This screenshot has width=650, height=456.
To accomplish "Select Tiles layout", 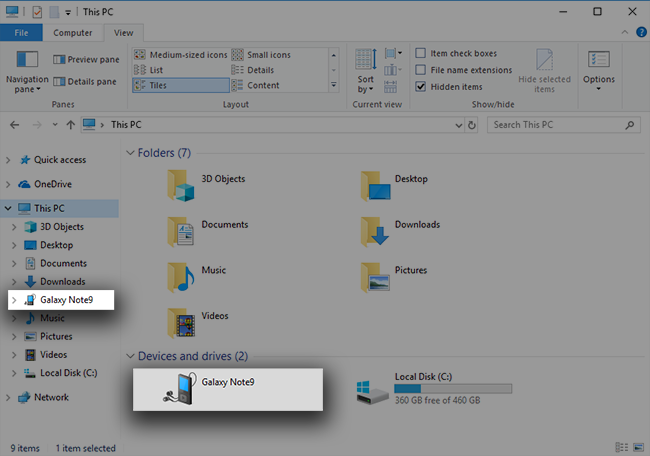I will point(181,85).
